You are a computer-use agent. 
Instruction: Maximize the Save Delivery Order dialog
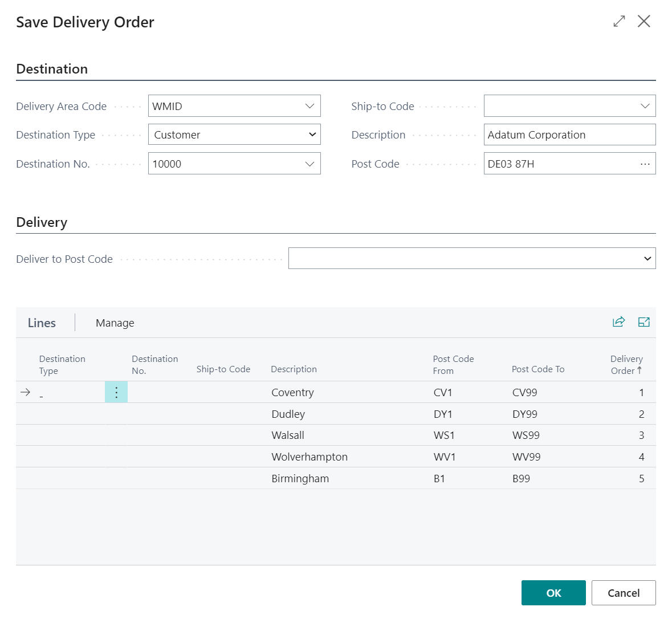(619, 22)
